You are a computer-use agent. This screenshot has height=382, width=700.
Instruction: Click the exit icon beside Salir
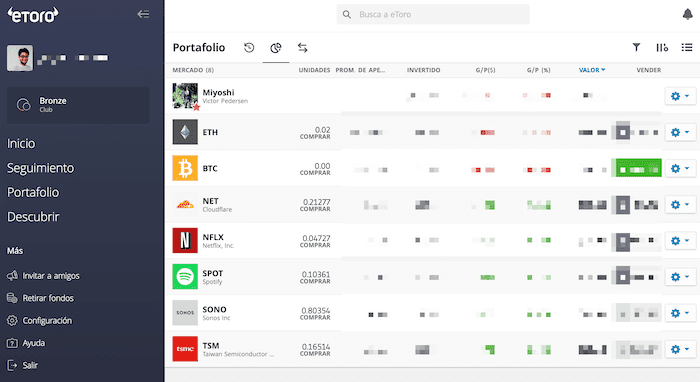coord(12,365)
